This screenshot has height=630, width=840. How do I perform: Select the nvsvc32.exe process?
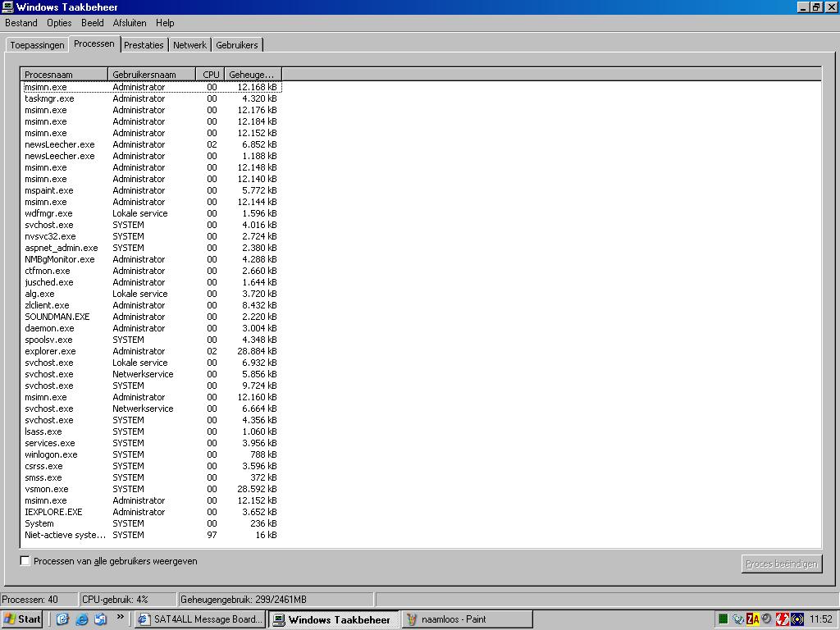point(152,236)
